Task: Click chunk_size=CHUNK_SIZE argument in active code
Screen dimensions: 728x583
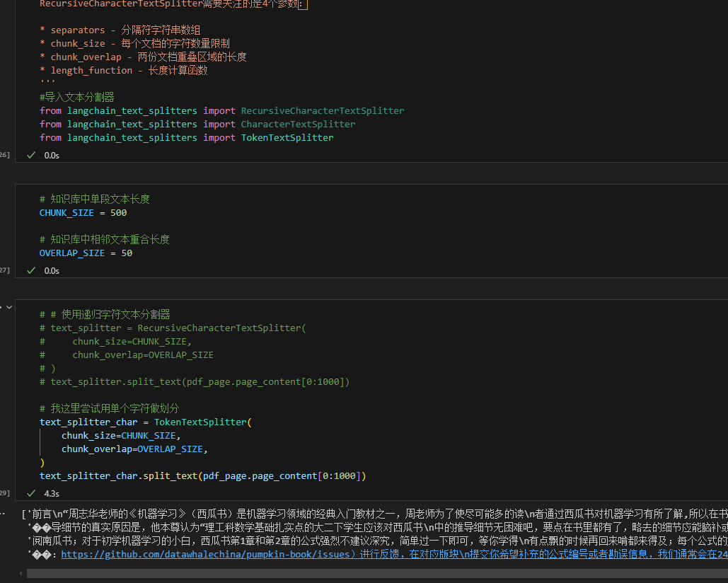Action: tap(121, 435)
